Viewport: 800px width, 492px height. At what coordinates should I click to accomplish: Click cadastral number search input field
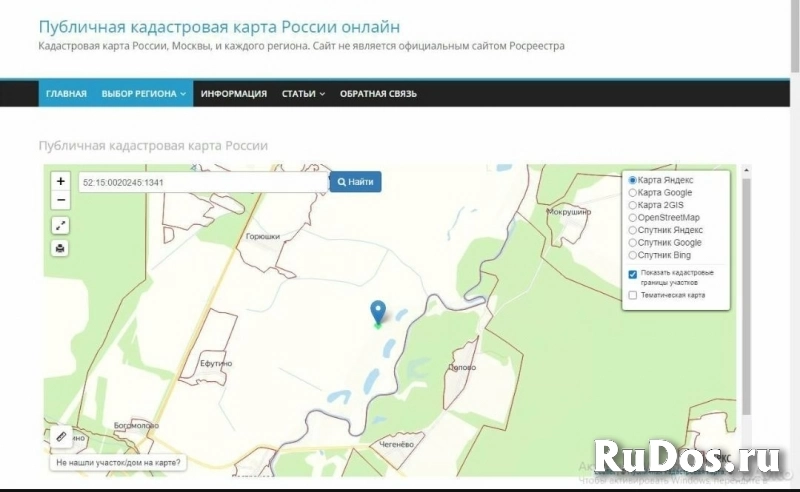(x=203, y=182)
